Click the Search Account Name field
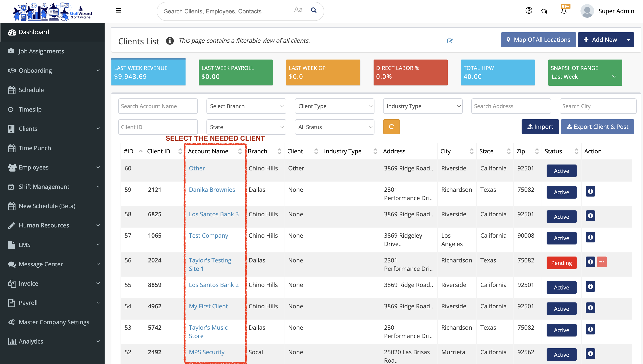This screenshot has height=364, width=643. click(158, 106)
